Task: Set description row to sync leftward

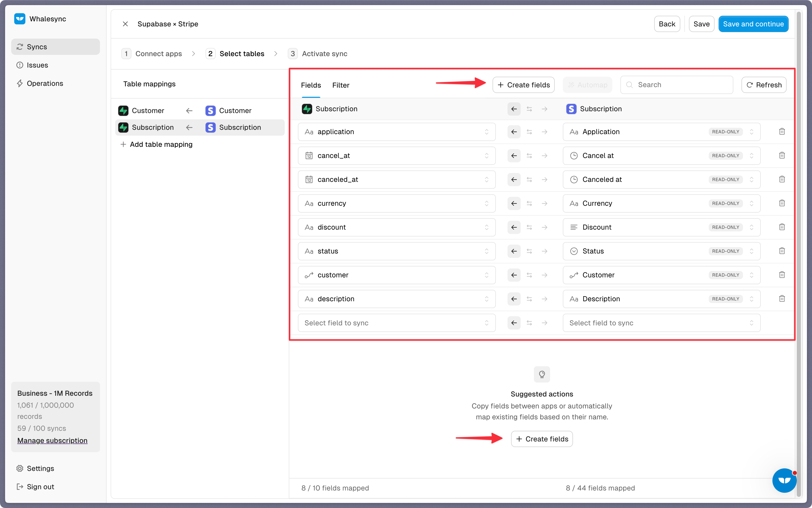Action: [x=514, y=299]
